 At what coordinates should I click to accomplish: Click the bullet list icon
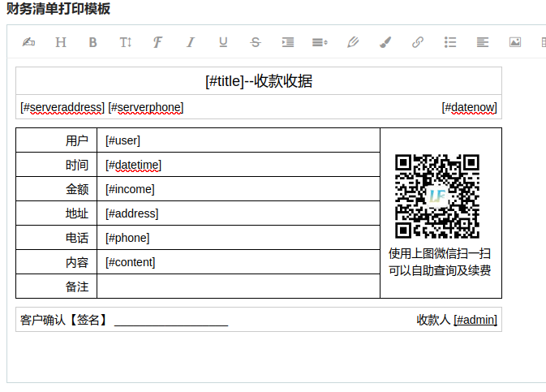450,42
